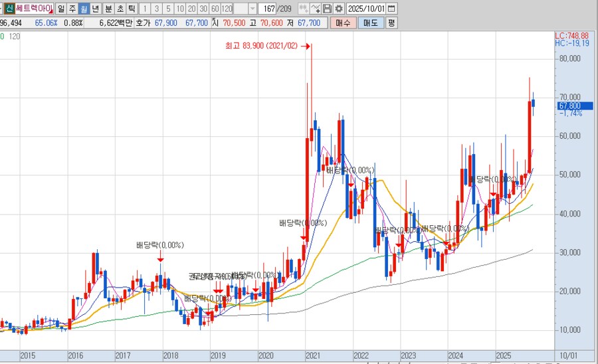Screen dimensions: 598x364
Task: Open chart settings via the gear icon
Action: coord(339,9)
